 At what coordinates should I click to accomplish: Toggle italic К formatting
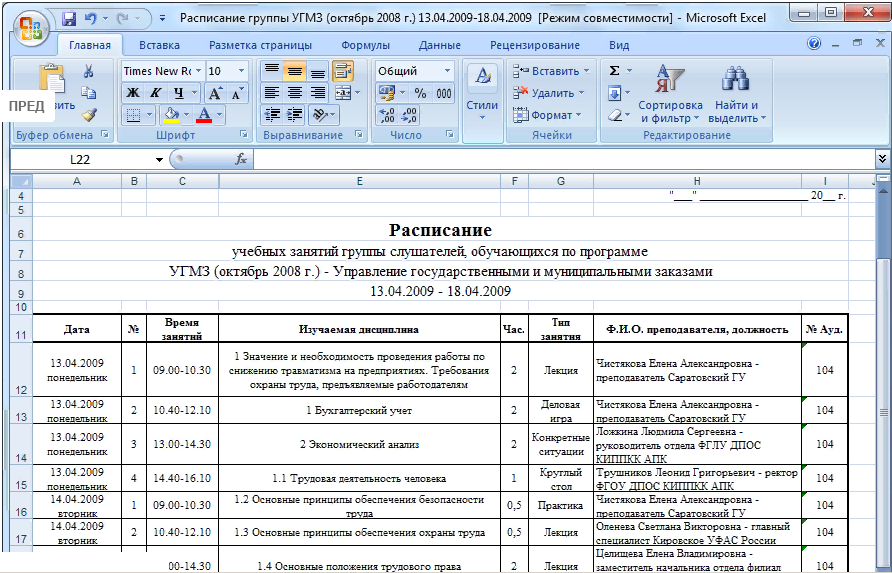click(155, 93)
